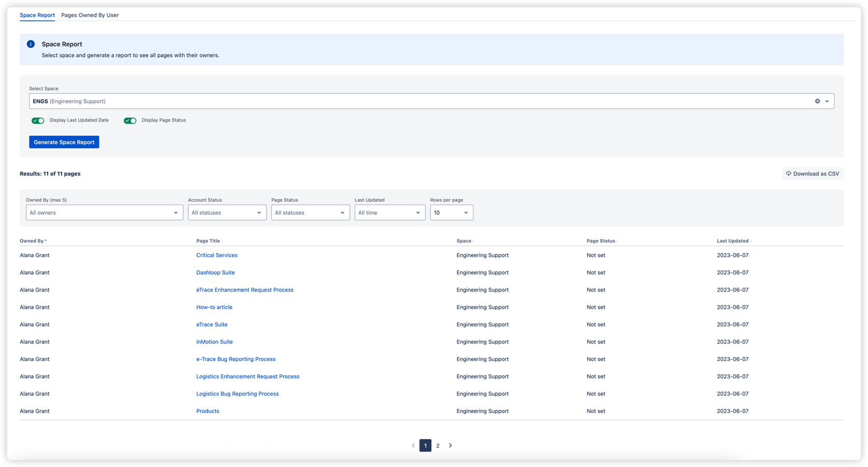Click the info icon in the Space Report banner

tap(31, 44)
